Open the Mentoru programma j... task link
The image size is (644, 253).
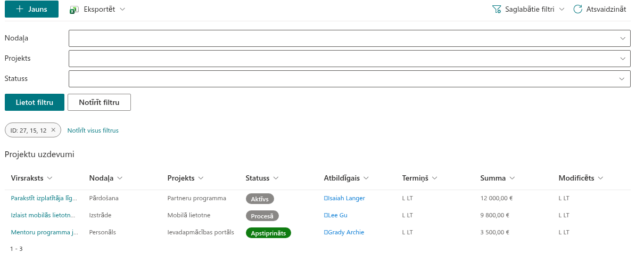click(x=45, y=232)
